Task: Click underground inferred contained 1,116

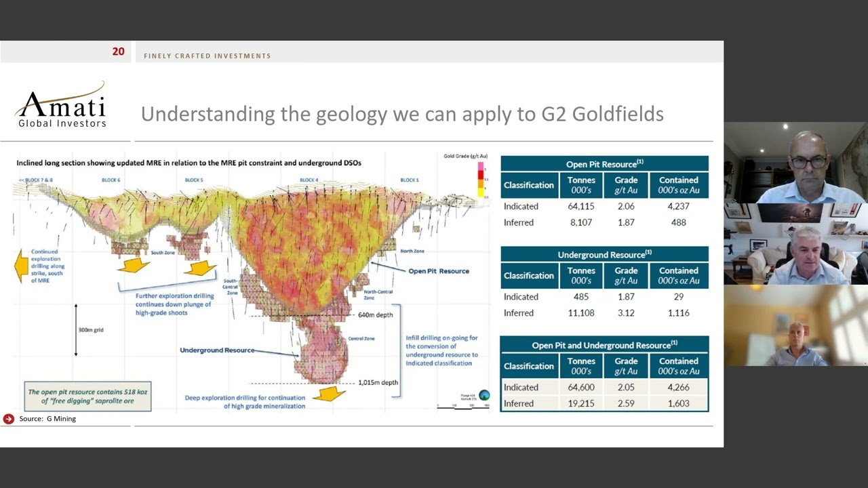Action: pyautogui.click(x=678, y=313)
